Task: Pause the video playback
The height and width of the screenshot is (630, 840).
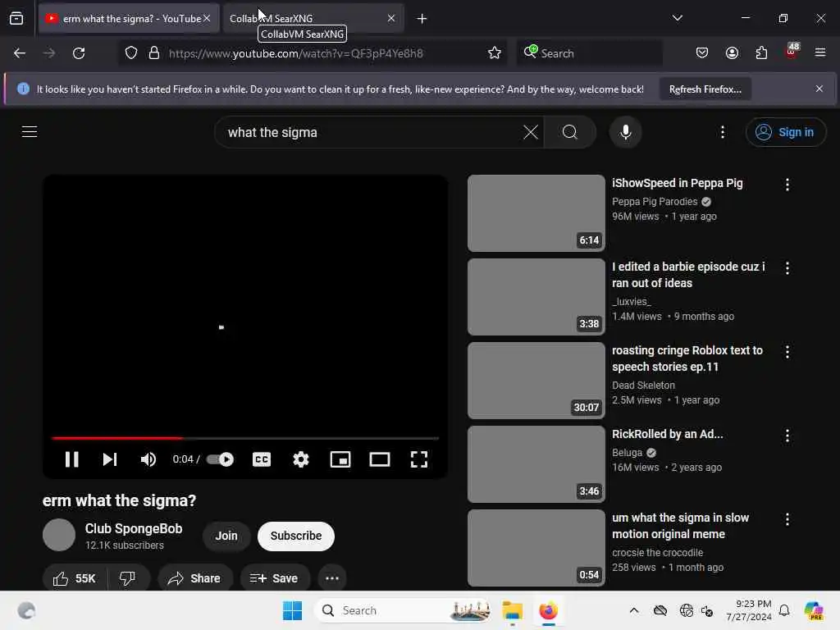Action: click(72, 459)
